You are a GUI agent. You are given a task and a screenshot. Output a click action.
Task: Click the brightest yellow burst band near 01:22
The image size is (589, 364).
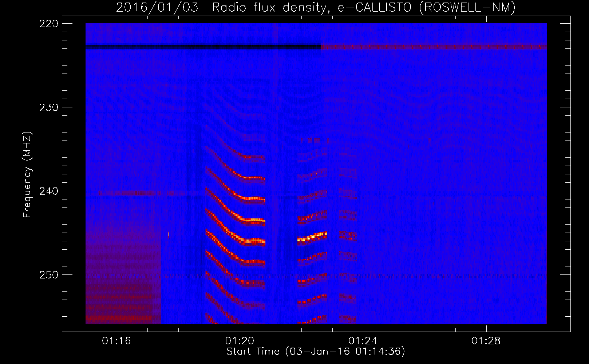click(312, 237)
